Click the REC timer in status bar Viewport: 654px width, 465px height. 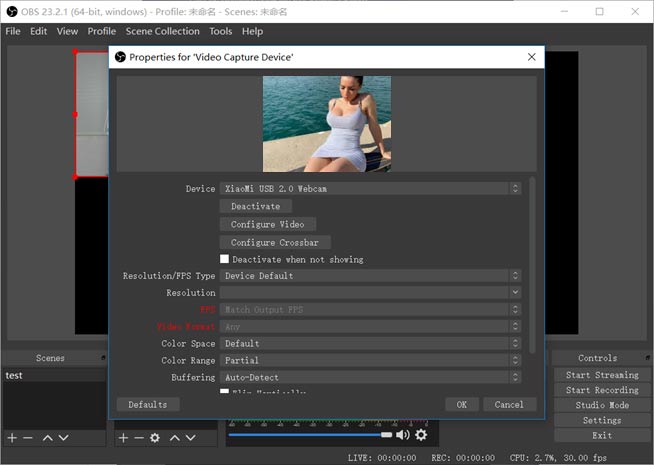(463, 457)
